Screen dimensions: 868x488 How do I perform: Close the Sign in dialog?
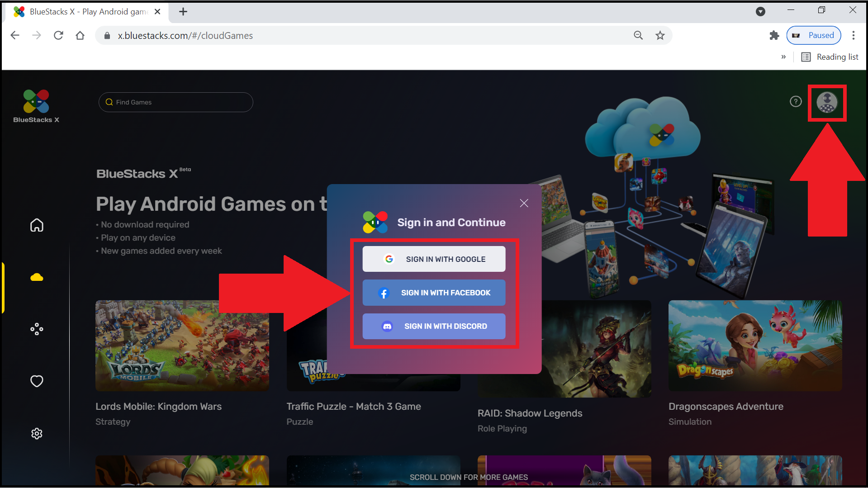point(524,203)
